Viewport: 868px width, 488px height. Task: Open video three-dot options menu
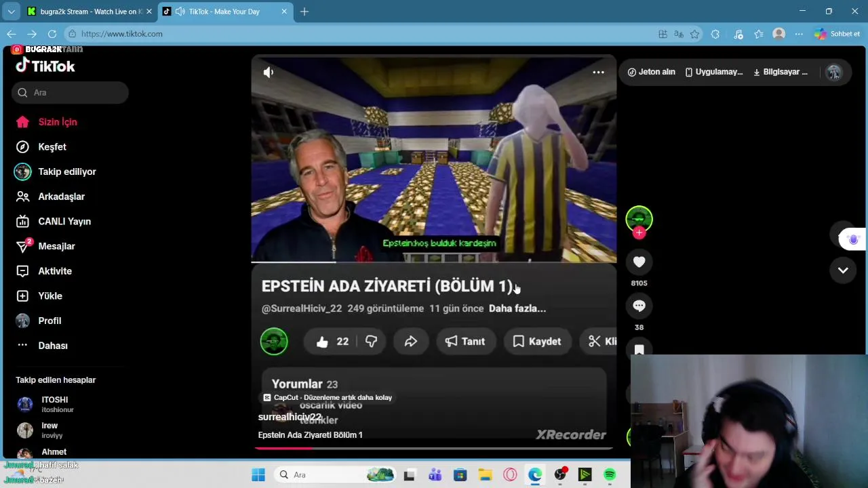(598, 73)
